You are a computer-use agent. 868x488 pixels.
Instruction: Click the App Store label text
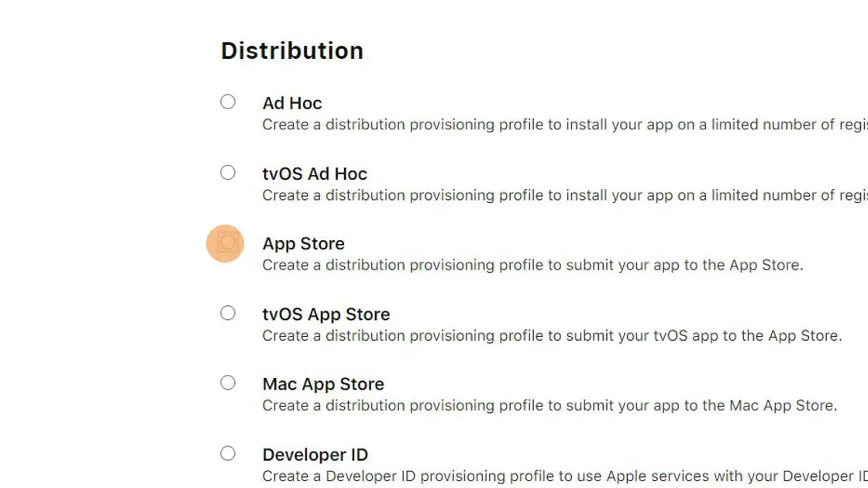tap(303, 243)
